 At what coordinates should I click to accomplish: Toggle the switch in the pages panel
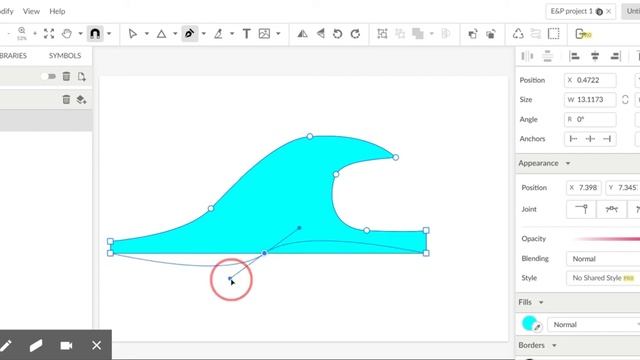49,76
